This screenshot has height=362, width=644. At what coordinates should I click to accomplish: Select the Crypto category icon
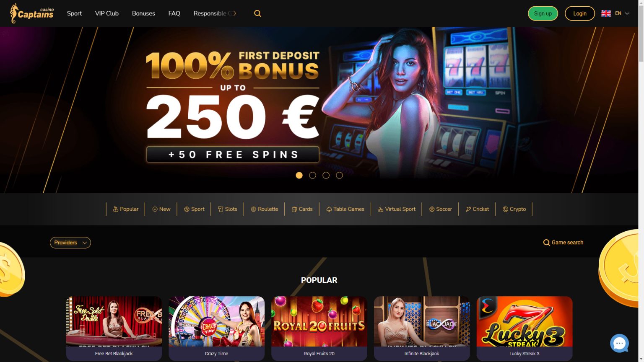(x=505, y=209)
